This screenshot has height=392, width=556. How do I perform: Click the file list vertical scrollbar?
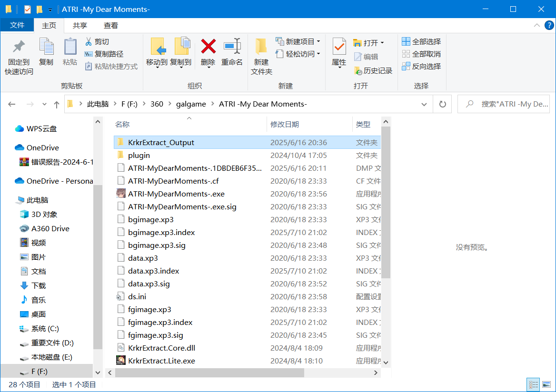coord(386,202)
